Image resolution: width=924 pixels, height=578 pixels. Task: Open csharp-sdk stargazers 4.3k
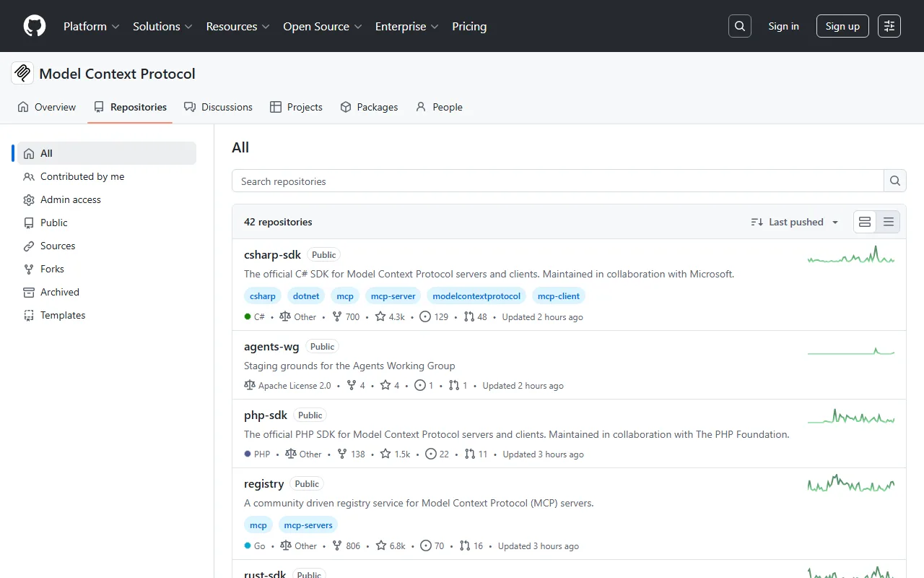click(x=390, y=316)
